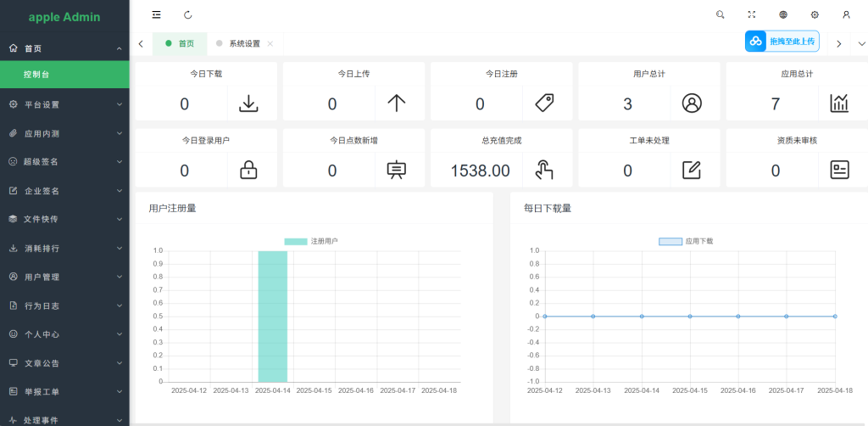Click the 文章公告 sidebar expand chevron

[x=119, y=363]
